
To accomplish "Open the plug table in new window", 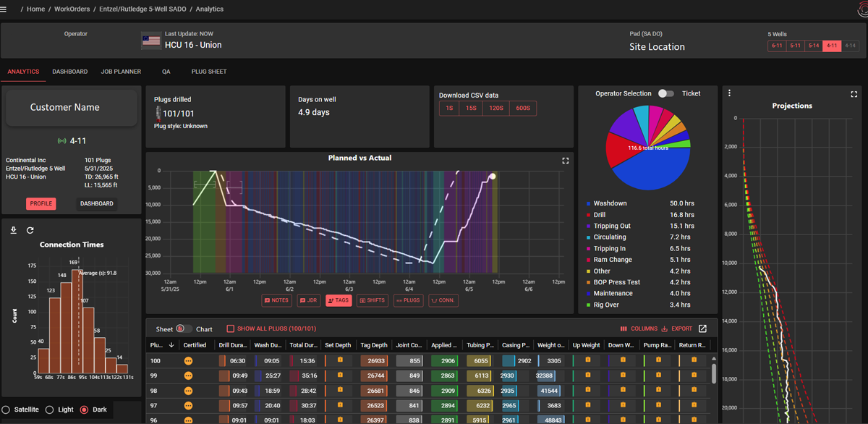I will pos(702,328).
